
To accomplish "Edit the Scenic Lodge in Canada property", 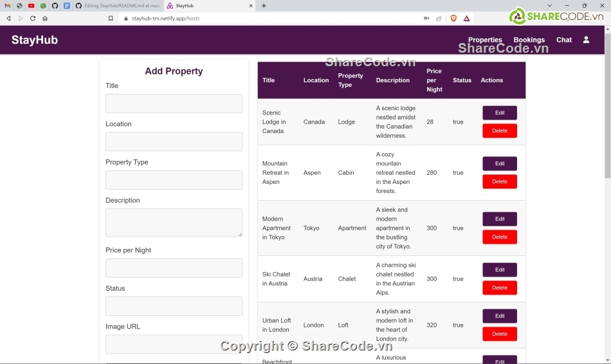I will pyautogui.click(x=500, y=113).
